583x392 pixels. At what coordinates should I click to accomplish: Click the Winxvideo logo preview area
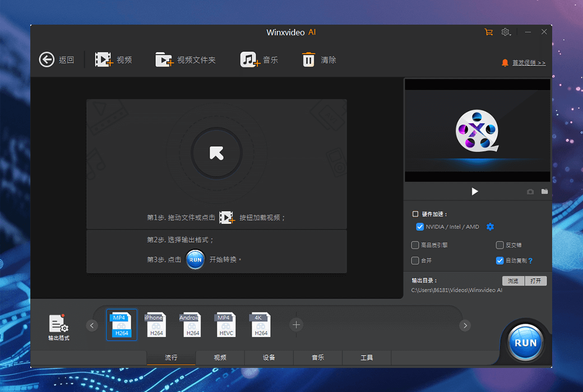tap(477, 131)
